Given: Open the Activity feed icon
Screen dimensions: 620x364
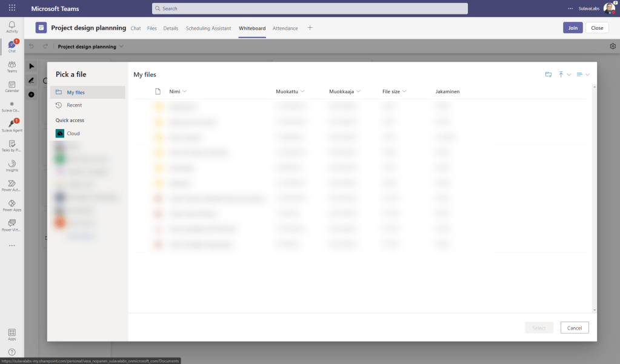Looking at the screenshot, I should point(12,27).
